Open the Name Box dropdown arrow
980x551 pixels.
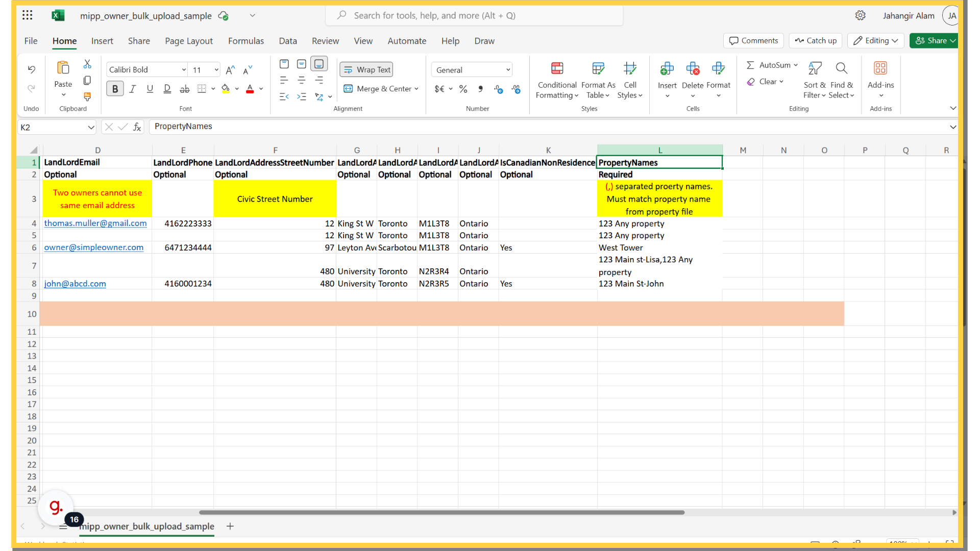coord(91,127)
